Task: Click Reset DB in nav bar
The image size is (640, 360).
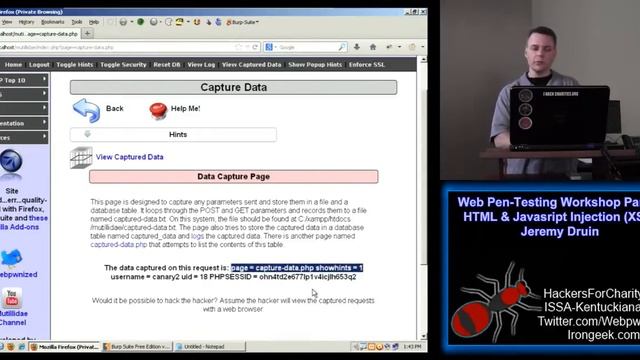Action: click(167, 64)
